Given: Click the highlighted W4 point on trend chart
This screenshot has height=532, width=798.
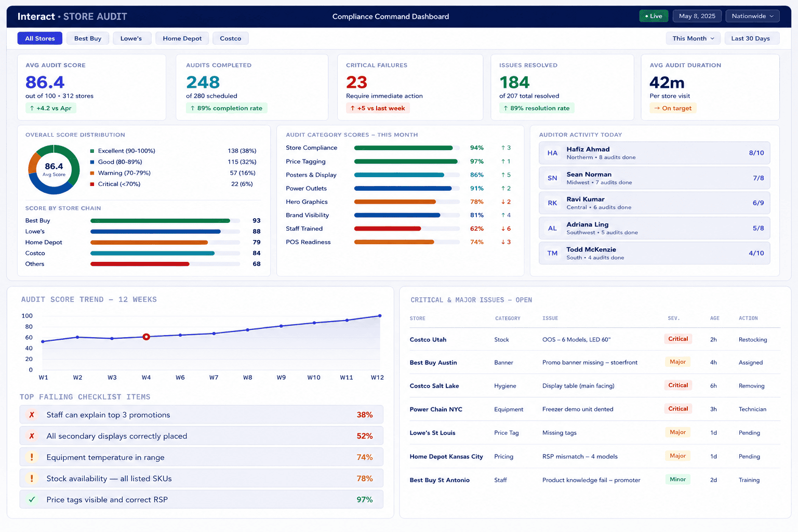Looking at the screenshot, I should [x=147, y=337].
